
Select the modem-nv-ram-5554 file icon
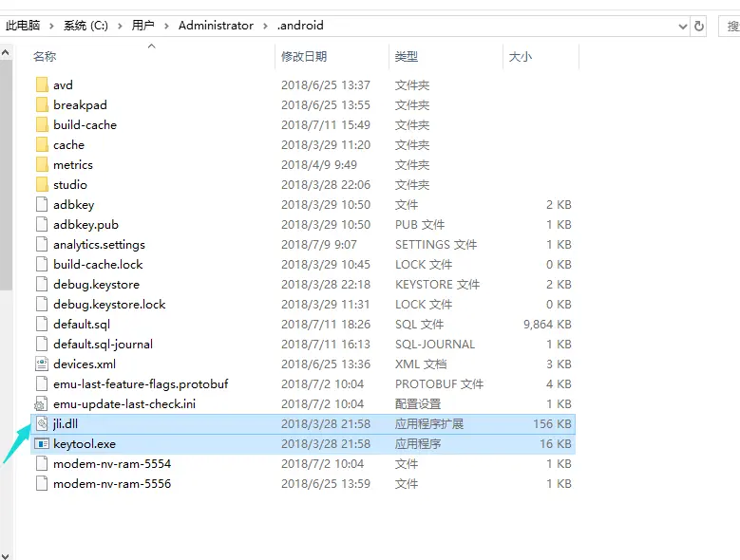click(42, 463)
